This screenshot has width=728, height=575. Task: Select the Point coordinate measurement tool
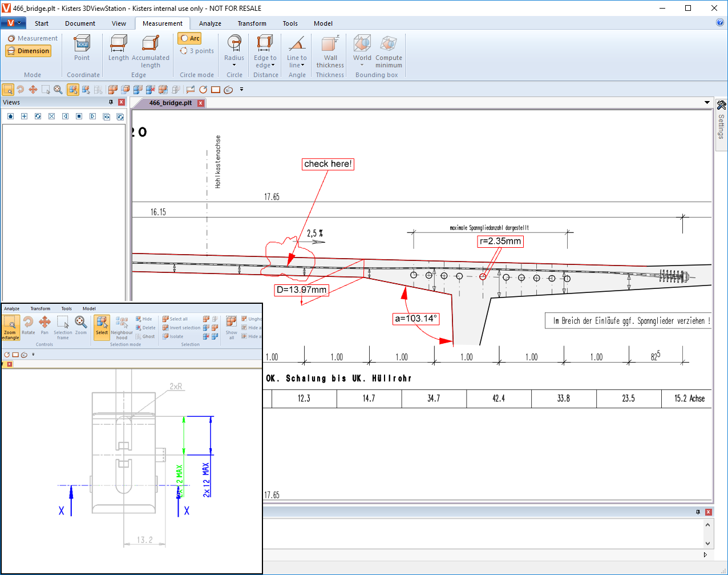point(82,48)
